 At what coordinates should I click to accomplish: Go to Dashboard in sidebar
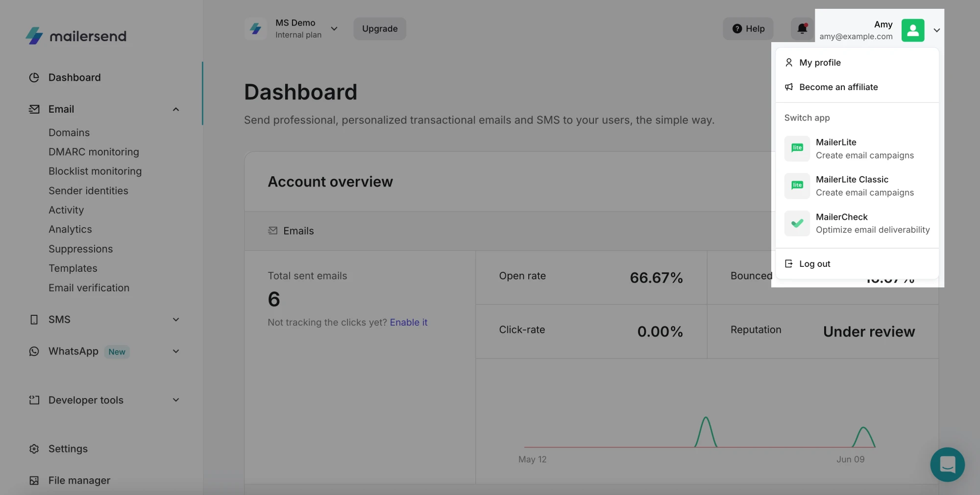(x=74, y=77)
